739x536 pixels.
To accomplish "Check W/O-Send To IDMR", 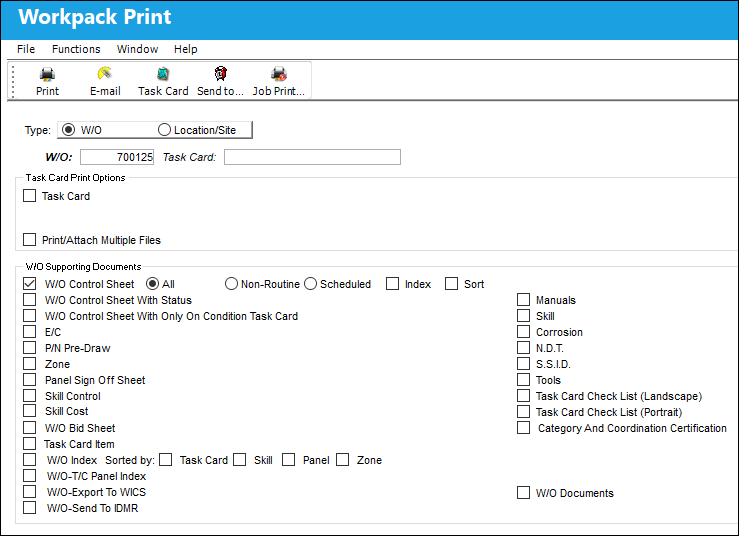I will [x=29, y=508].
